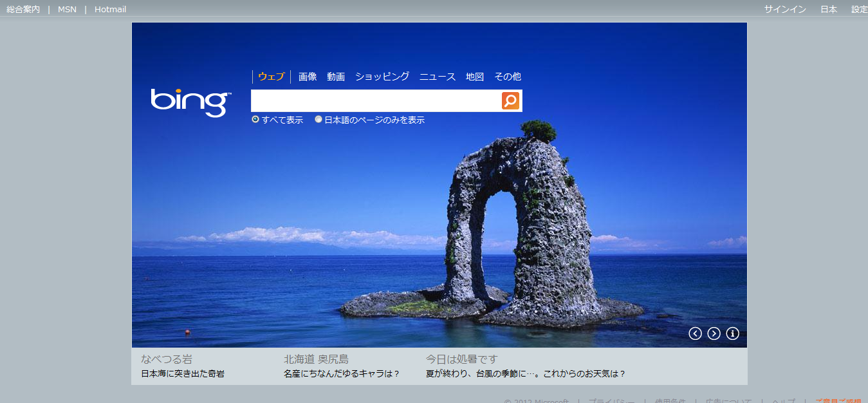Go to the ニュース tab
The width and height of the screenshot is (868, 403).
pyautogui.click(x=438, y=77)
